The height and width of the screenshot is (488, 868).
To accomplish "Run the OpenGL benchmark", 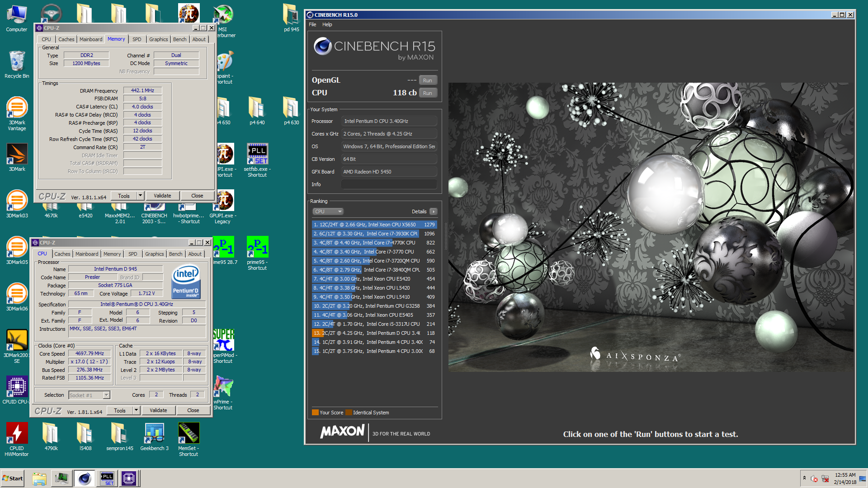I will coord(427,80).
